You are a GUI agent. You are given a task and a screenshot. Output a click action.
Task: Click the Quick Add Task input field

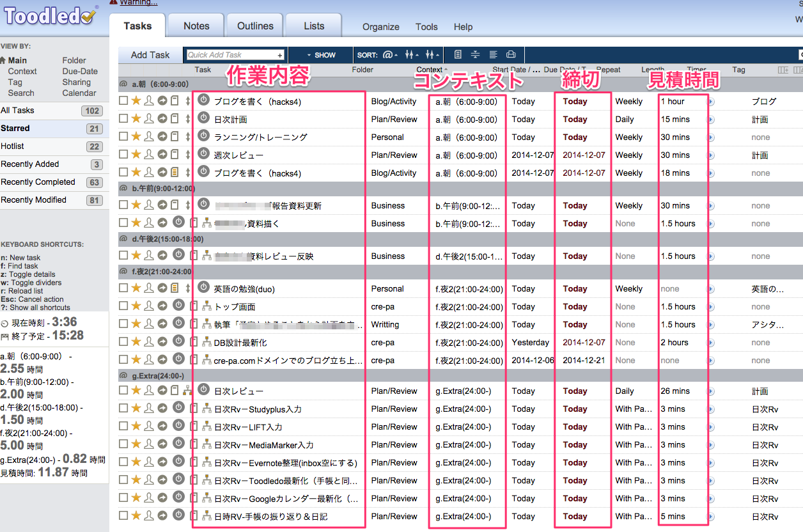pyautogui.click(x=235, y=55)
